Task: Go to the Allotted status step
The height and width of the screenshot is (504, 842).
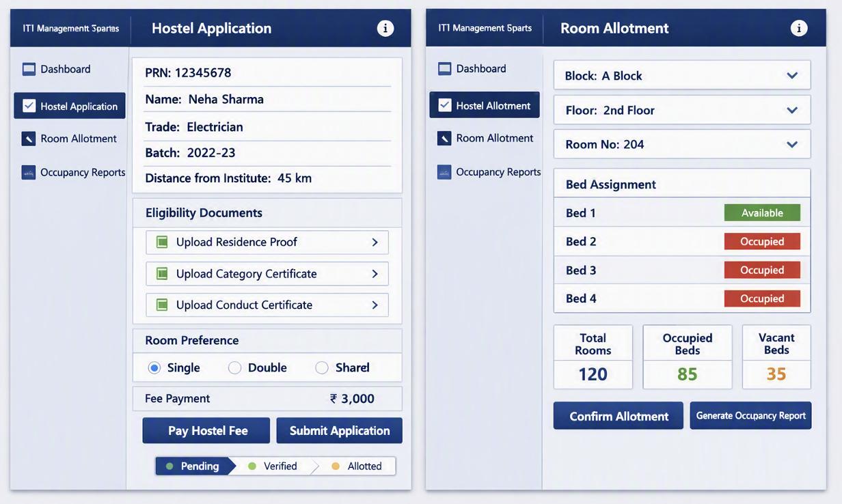Action: 356,466
